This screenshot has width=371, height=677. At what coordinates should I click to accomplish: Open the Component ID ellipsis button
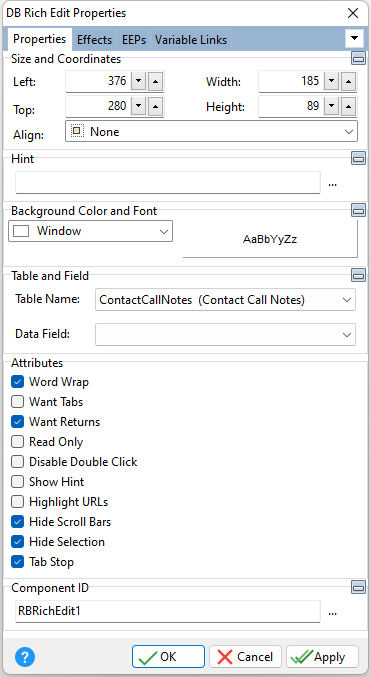click(332, 612)
